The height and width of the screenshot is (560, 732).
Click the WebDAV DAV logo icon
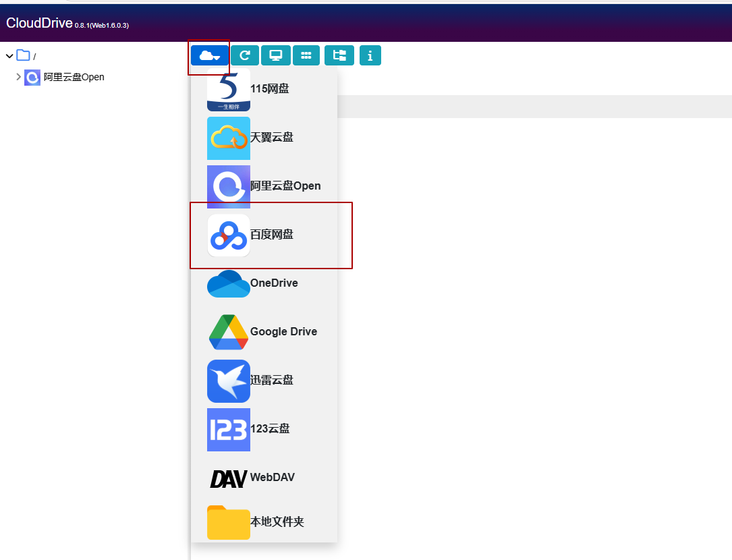click(x=228, y=478)
